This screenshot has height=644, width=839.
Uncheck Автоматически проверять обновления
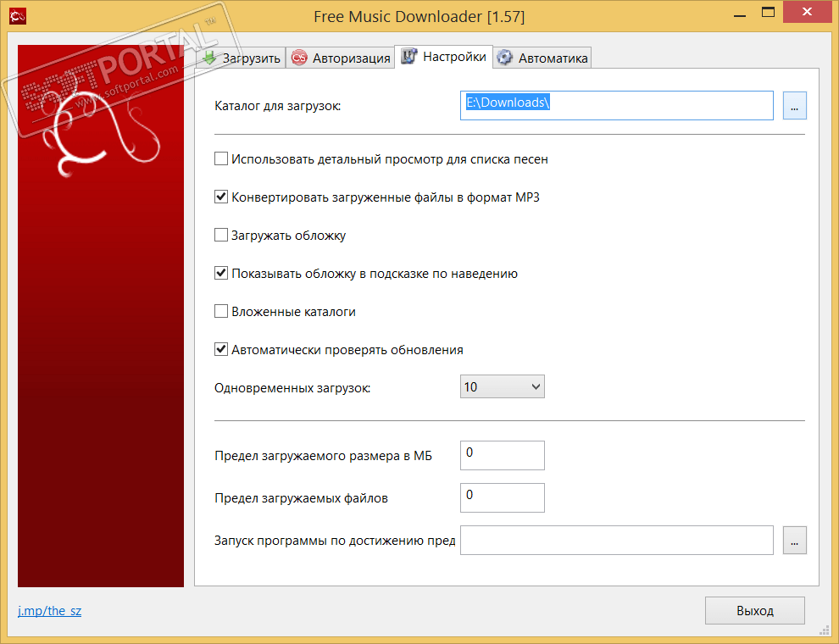221,349
